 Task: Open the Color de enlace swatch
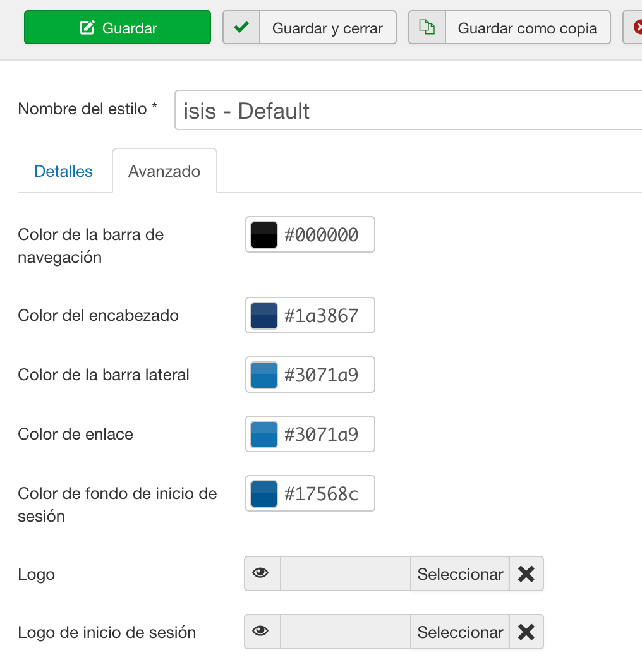click(x=263, y=434)
